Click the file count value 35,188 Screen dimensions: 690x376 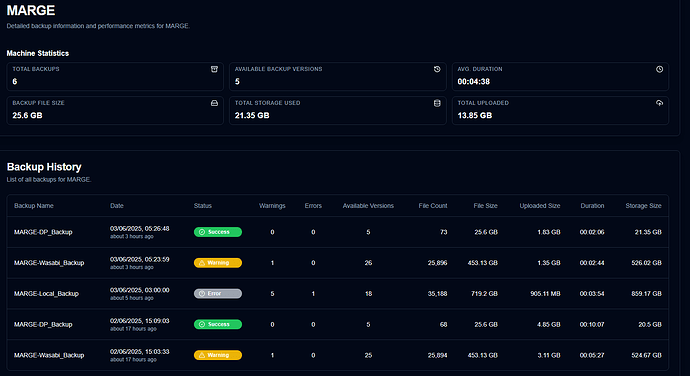click(437, 294)
